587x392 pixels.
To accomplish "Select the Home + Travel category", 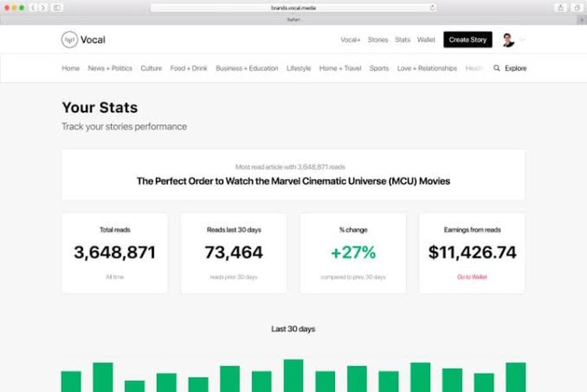I will coord(341,68).
